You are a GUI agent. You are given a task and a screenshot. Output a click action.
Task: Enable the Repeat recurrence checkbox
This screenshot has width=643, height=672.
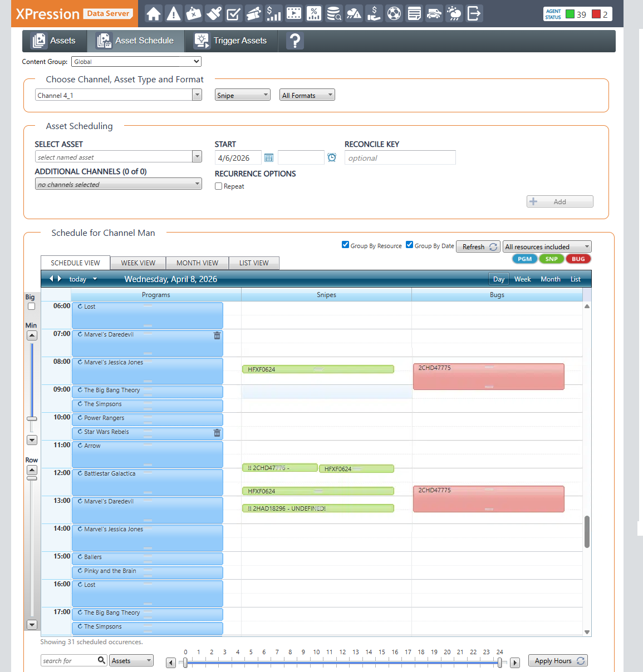click(219, 186)
